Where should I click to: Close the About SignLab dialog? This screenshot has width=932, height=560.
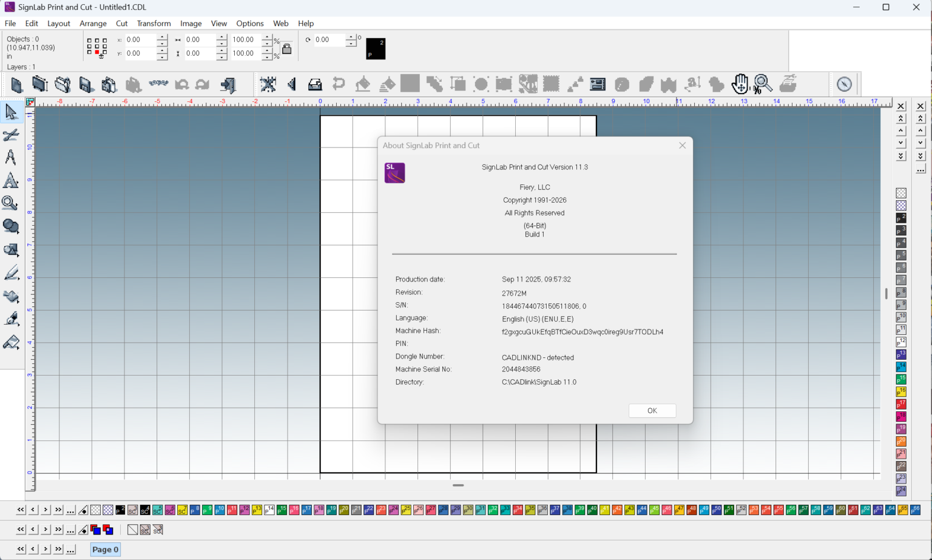(x=683, y=146)
